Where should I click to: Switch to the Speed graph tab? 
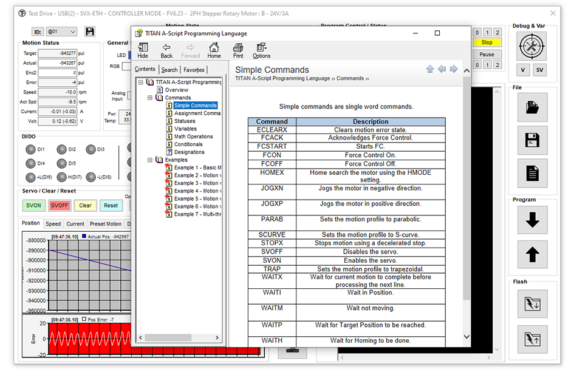point(53,224)
